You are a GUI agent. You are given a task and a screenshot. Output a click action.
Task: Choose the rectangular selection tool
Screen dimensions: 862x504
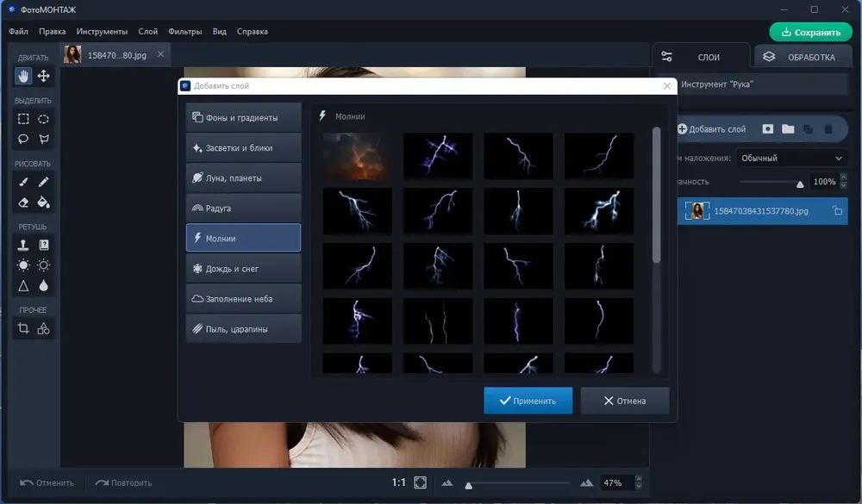23,119
